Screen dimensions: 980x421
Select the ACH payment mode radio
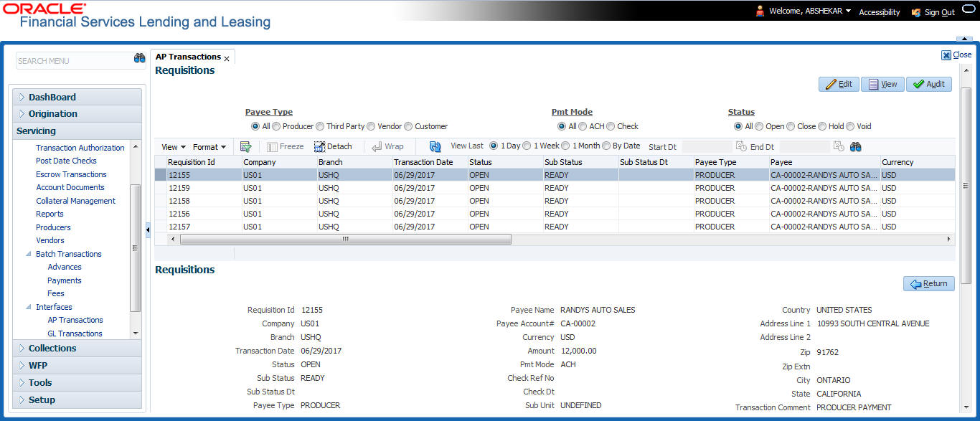(x=583, y=126)
